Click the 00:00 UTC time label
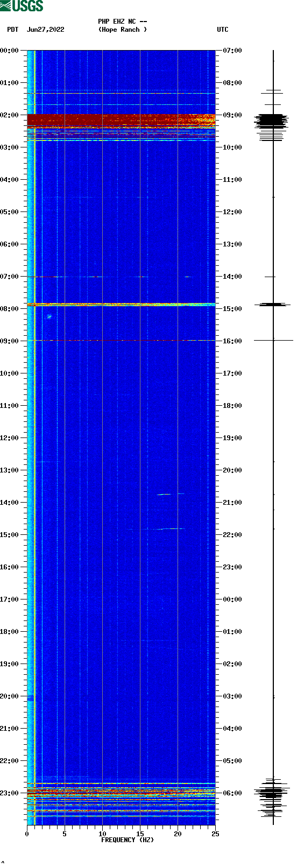 pyautogui.click(x=232, y=599)
